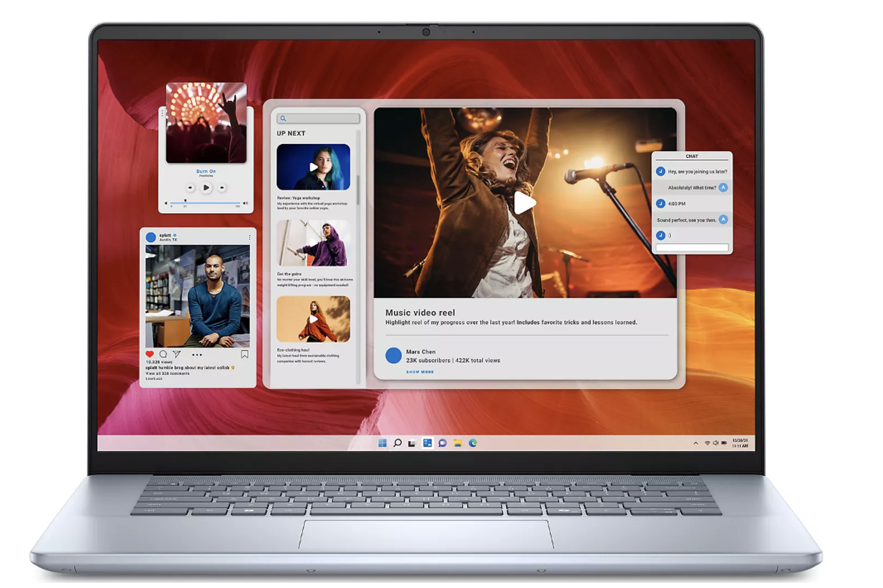Viewport: 883px width, 588px height.
Task: Click the A avatar beside 'Sound perfect, see you then.'
Action: [x=723, y=220]
